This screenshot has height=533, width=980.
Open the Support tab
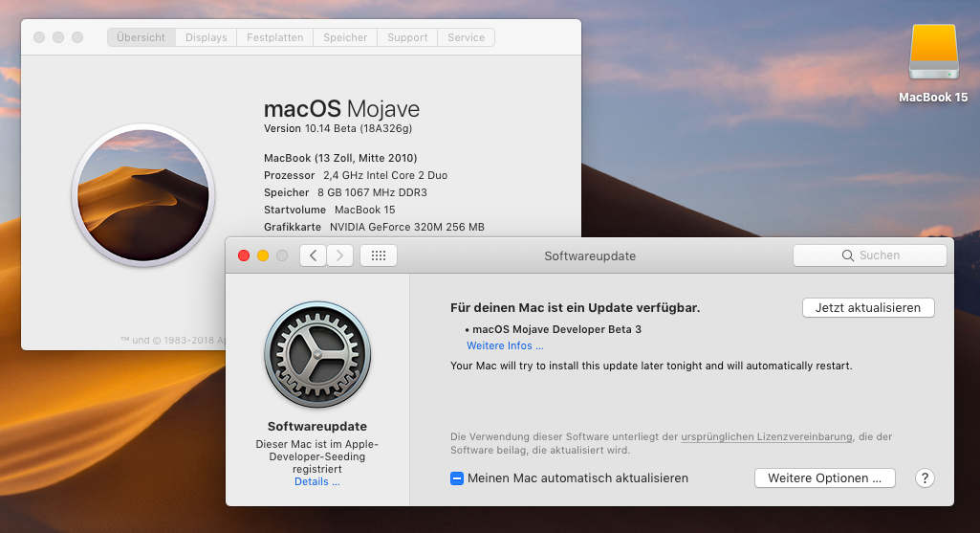(407, 37)
